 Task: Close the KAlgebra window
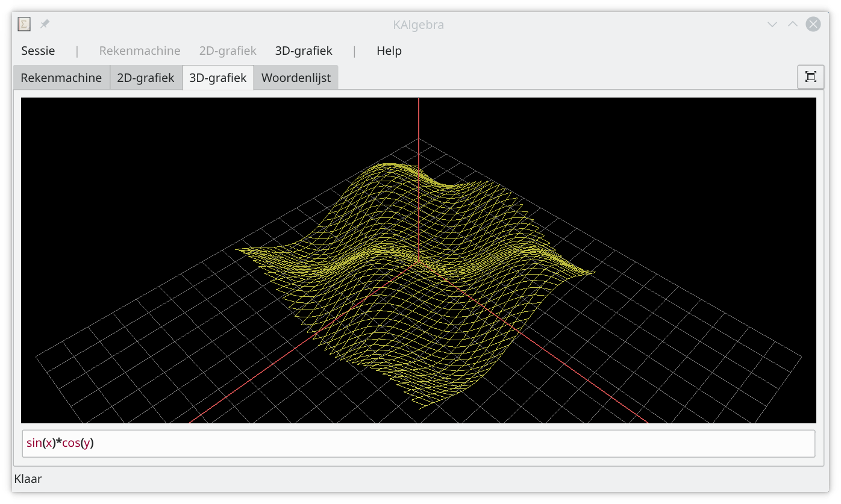(813, 25)
